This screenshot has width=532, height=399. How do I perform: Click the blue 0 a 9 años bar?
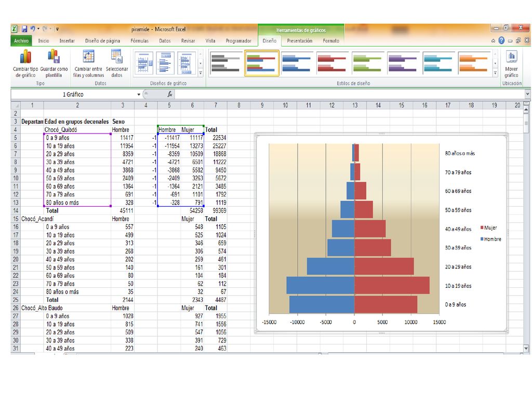pyautogui.click(x=322, y=304)
